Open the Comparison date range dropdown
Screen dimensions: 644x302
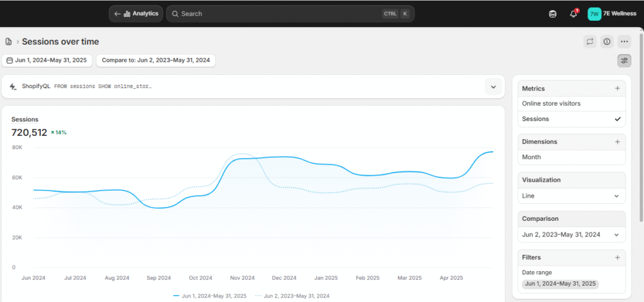pos(571,235)
